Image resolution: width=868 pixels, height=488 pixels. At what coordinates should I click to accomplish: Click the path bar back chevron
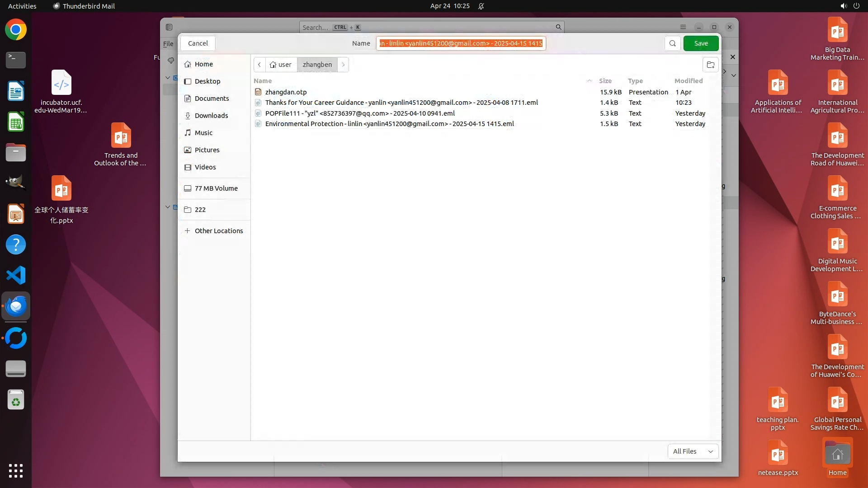click(x=259, y=65)
